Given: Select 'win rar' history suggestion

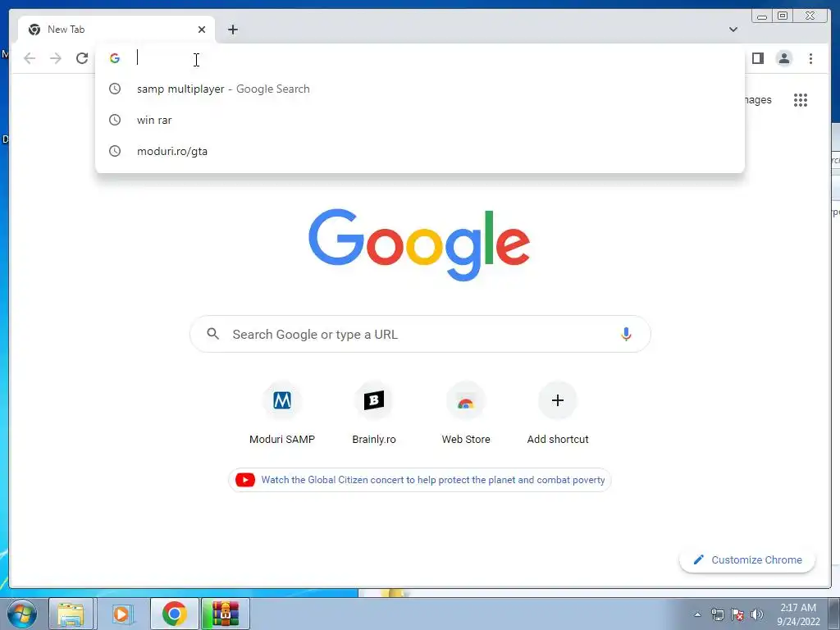Looking at the screenshot, I should (419, 120).
